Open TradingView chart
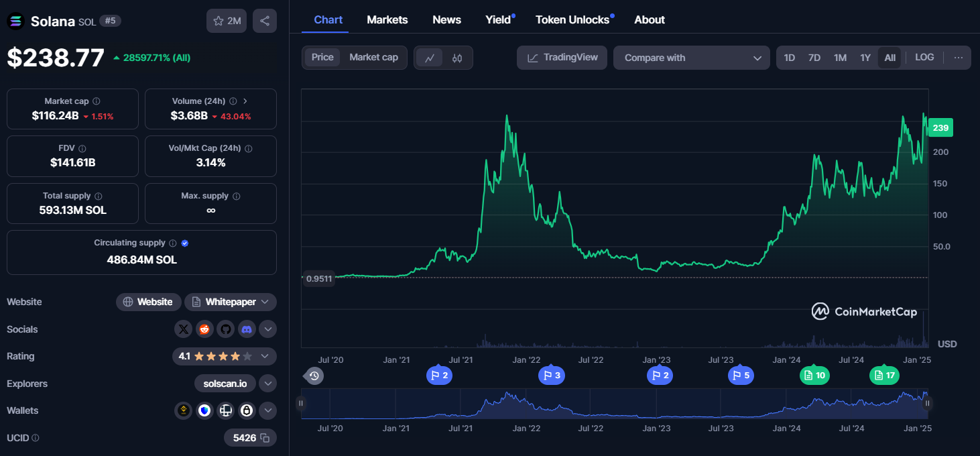Viewport: 980px width, 456px height. 562,58
